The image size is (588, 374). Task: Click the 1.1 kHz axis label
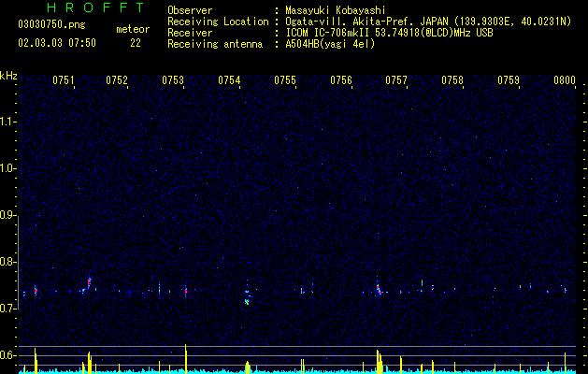coord(8,122)
